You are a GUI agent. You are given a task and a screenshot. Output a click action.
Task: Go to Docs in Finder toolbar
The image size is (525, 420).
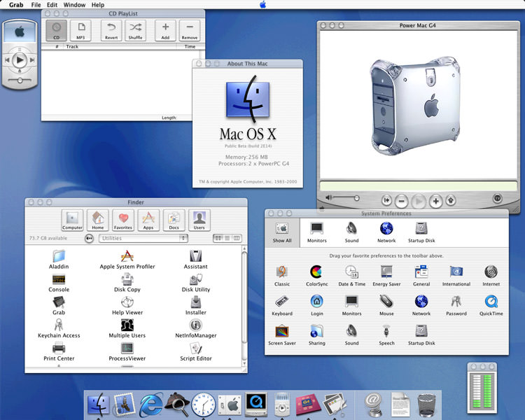[174, 220]
